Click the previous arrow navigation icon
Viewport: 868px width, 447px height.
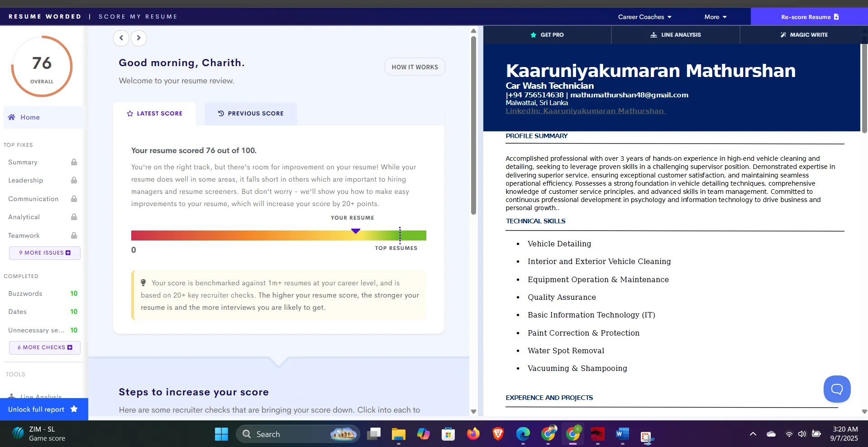[121, 38]
